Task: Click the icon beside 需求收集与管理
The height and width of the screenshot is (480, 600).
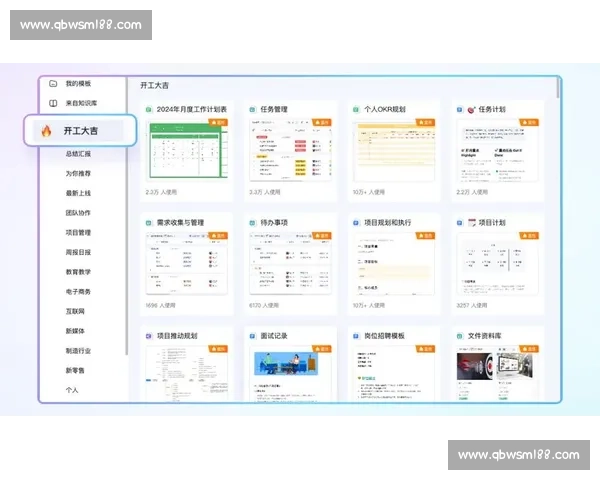Action: click(148, 223)
